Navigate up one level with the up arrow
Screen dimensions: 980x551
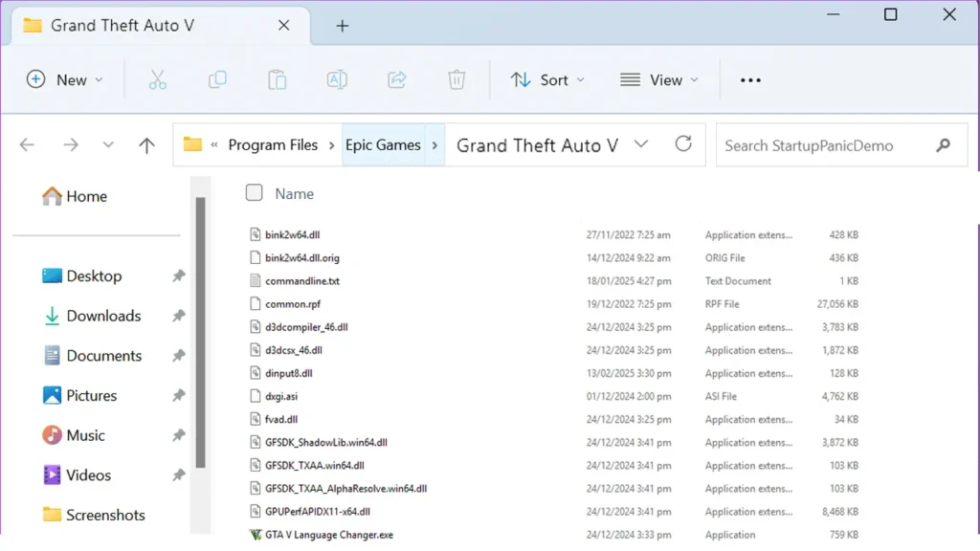click(145, 144)
